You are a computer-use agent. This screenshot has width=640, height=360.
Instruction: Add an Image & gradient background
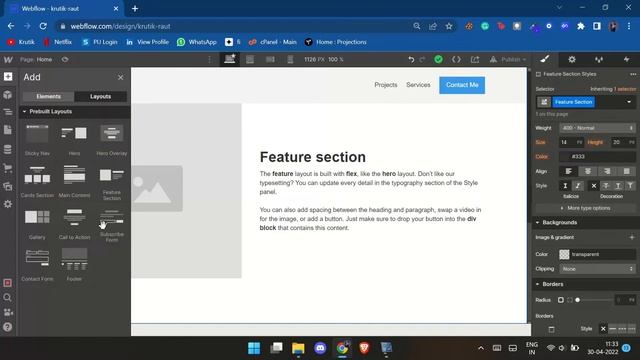click(x=632, y=237)
